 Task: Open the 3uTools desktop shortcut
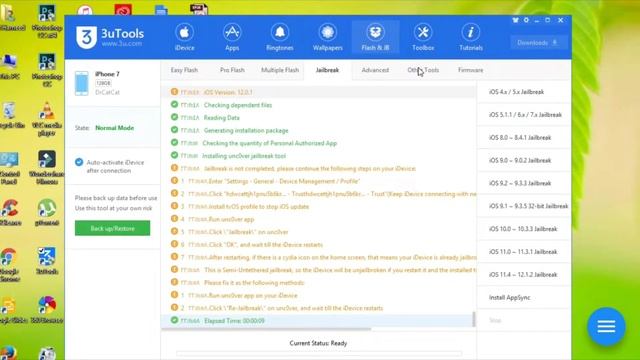(x=47, y=260)
